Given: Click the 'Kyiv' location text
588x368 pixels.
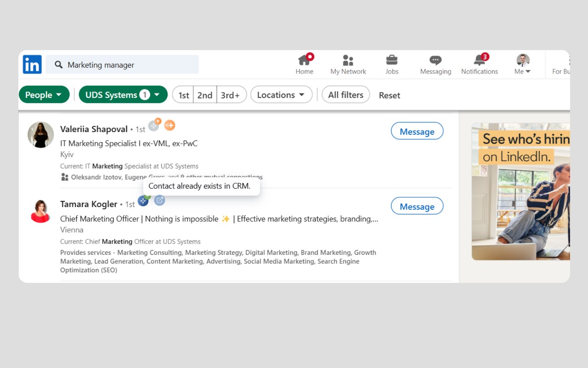Looking at the screenshot, I should pos(67,155).
